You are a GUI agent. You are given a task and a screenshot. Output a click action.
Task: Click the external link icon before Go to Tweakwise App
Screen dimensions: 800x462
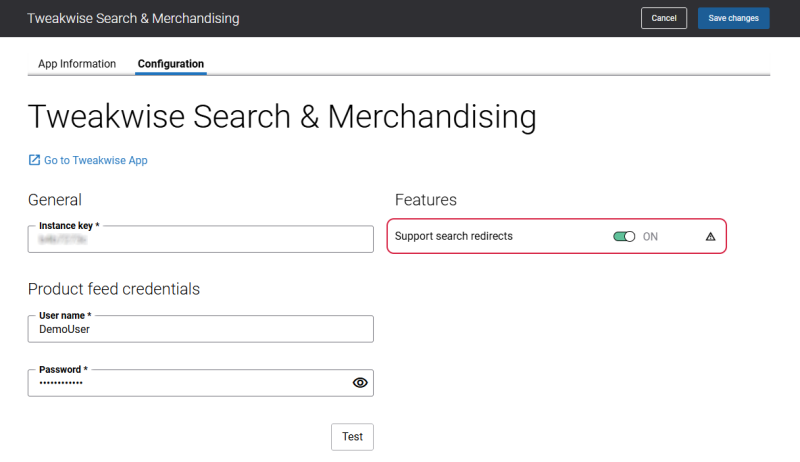(34, 160)
